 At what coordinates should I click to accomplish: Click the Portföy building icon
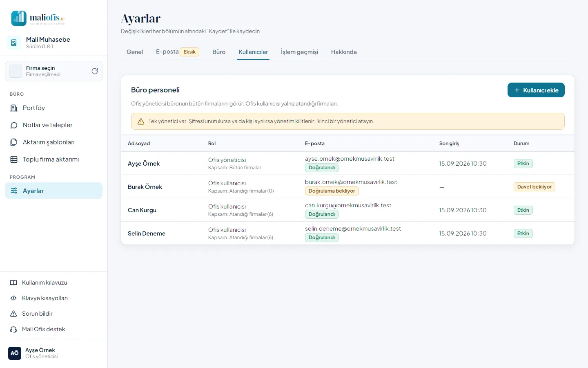click(14, 108)
